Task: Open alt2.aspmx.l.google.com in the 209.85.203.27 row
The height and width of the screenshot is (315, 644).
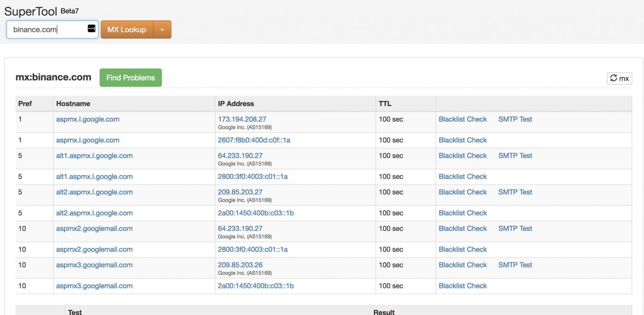Action: 94,192
